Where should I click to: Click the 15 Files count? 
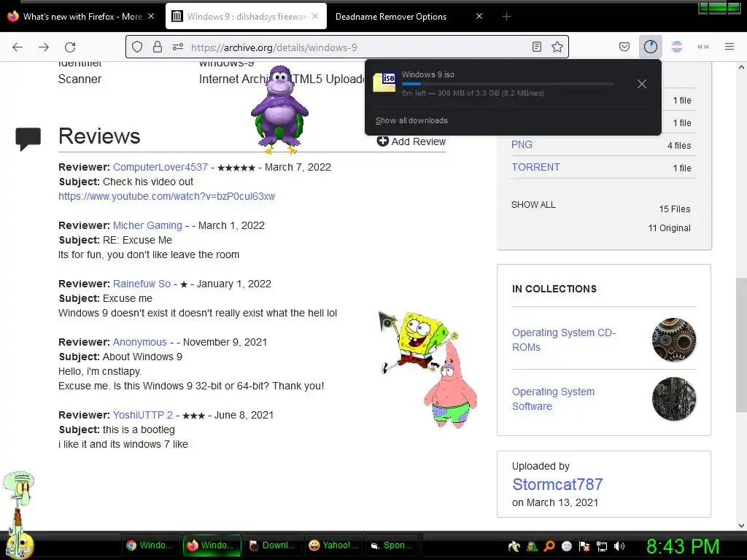click(675, 209)
